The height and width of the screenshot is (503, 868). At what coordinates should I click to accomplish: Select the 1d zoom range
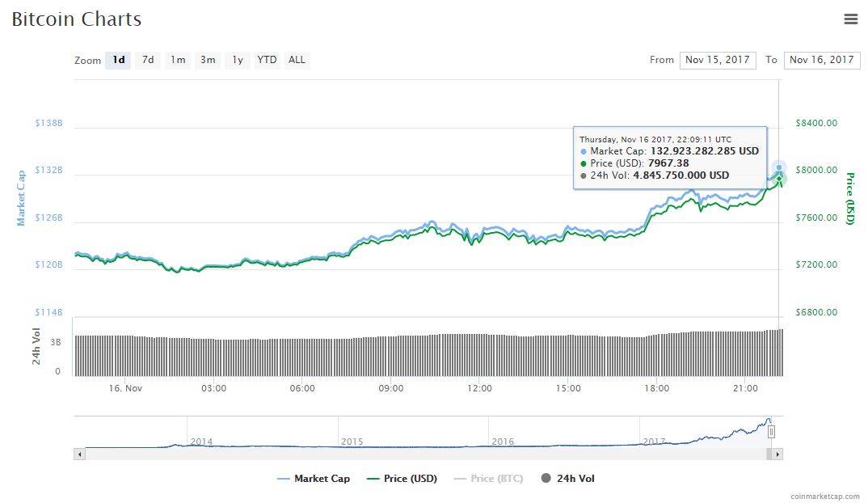[x=119, y=60]
